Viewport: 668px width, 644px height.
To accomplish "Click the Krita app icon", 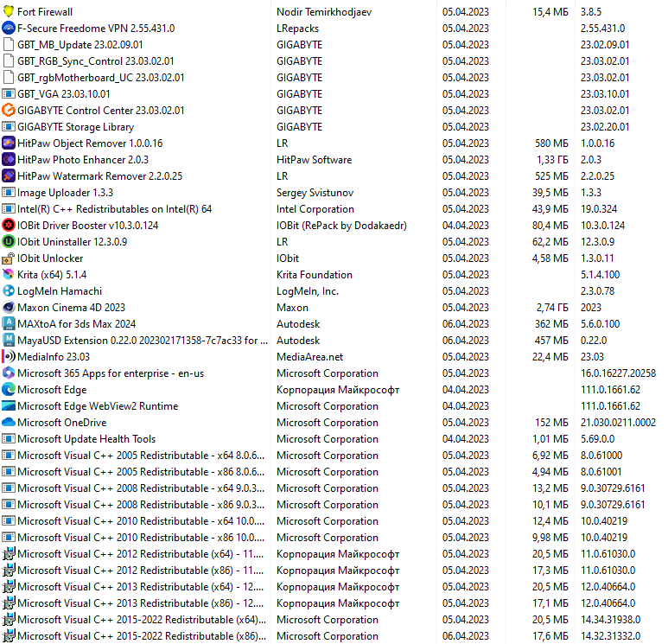I will click(x=9, y=275).
